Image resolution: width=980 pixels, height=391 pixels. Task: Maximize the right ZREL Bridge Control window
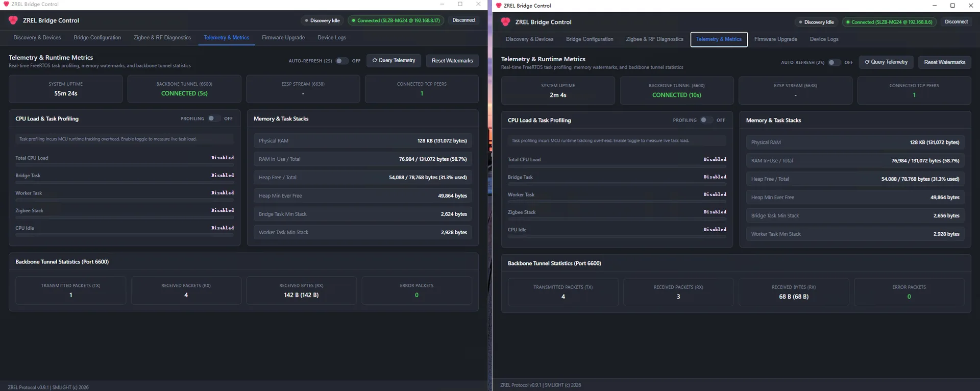coord(952,6)
